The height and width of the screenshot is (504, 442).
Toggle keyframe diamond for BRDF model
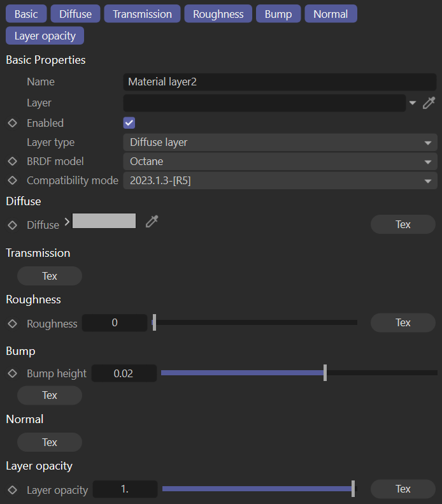pyautogui.click(x=12, y=161)
